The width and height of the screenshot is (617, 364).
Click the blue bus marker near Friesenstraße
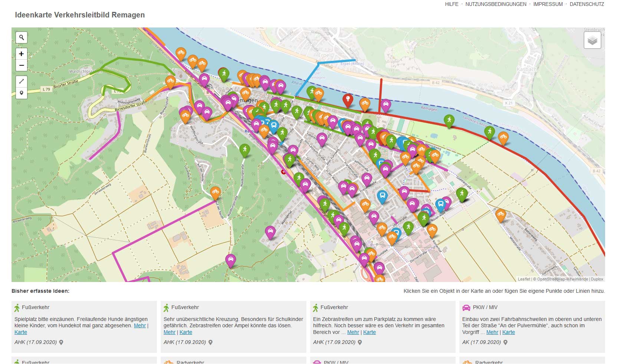click(382, 197)
